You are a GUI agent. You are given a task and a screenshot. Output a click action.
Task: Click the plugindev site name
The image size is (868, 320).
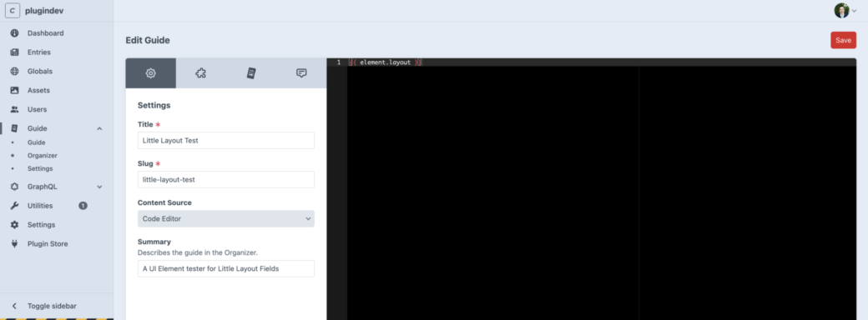(x=44, y=11)
